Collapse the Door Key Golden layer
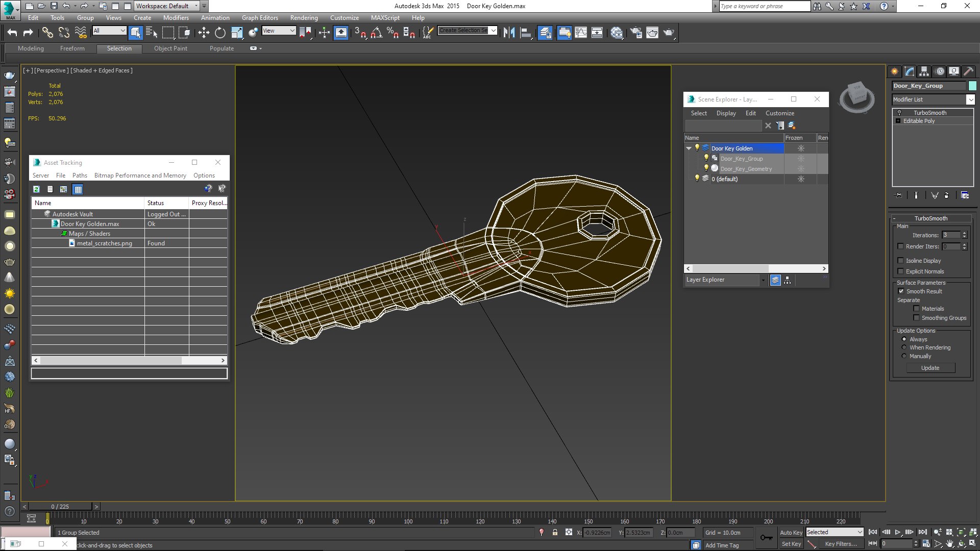980x551 pixels. click(x=689, y=148)
